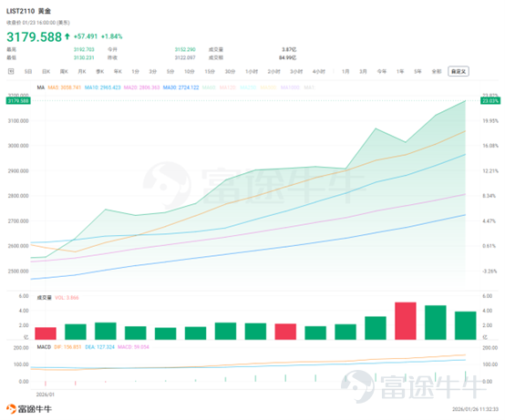505x420 pixels.
Task: Click the 2026/01/26 timestamp at bottom right
Action: [475, 409]
